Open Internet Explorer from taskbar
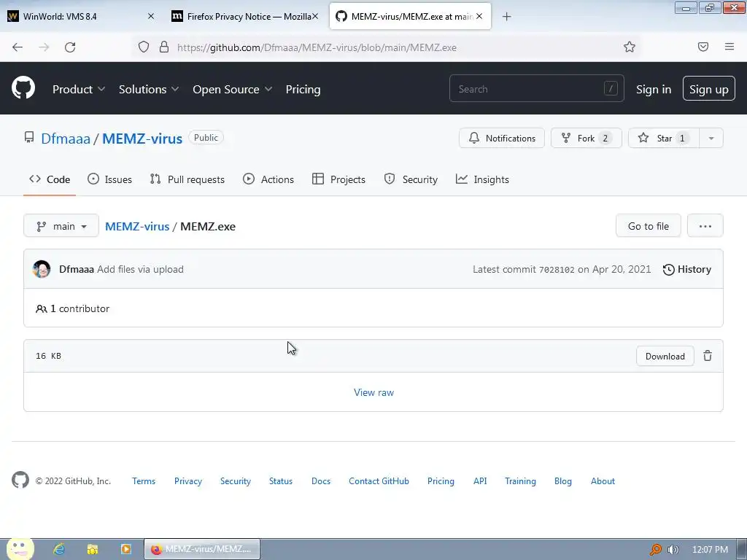This screenshot has height=560, width=747. pos(59,549)
